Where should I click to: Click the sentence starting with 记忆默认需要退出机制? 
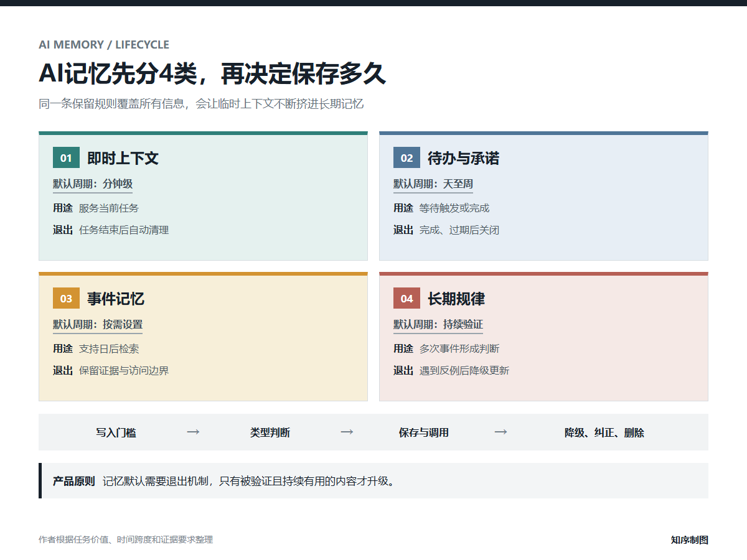[249, 481]
